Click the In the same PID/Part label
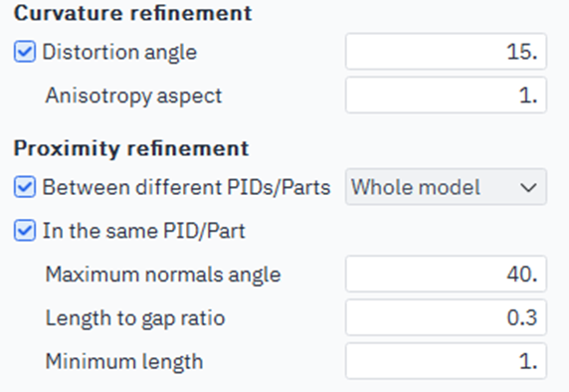Image resolution: width=569 pixels, height=392 pixels. pos(144,231)
